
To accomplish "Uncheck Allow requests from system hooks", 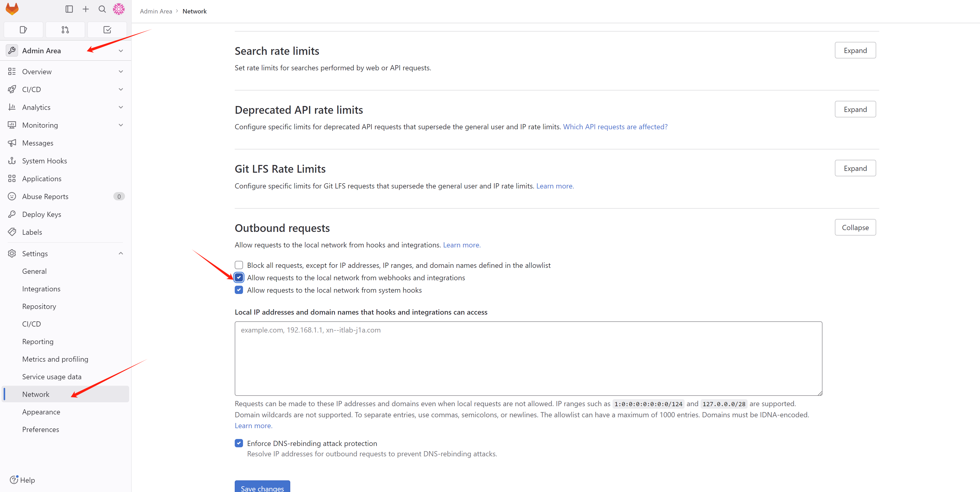I will (239, 290).
